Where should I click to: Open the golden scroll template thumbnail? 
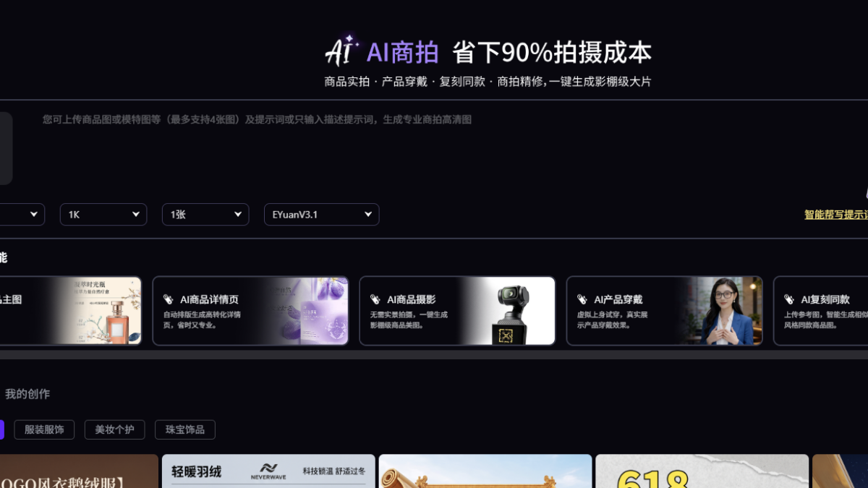[485, 471]
